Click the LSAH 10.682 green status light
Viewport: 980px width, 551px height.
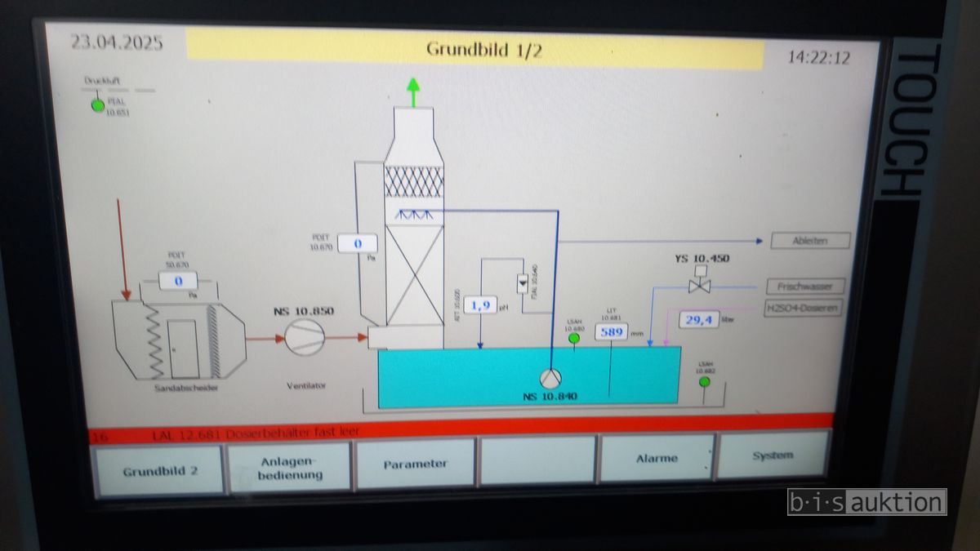[x=705, y=381]
